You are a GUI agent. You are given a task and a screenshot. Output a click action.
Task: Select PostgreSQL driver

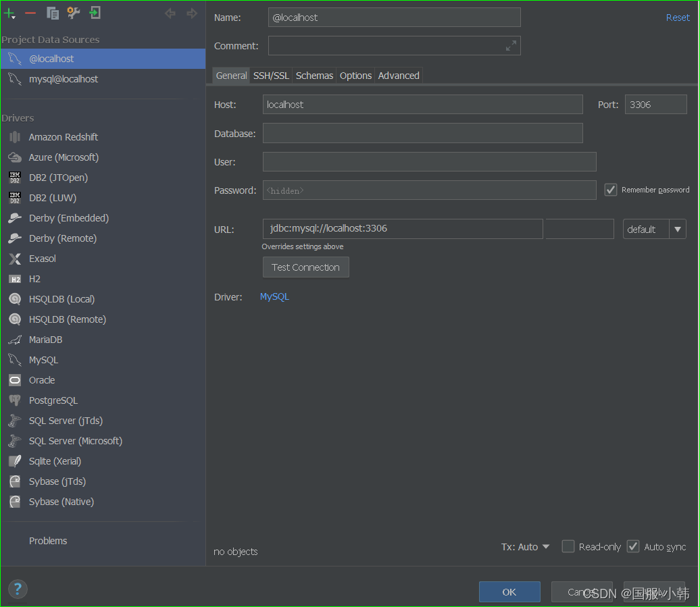click(103, 400)
